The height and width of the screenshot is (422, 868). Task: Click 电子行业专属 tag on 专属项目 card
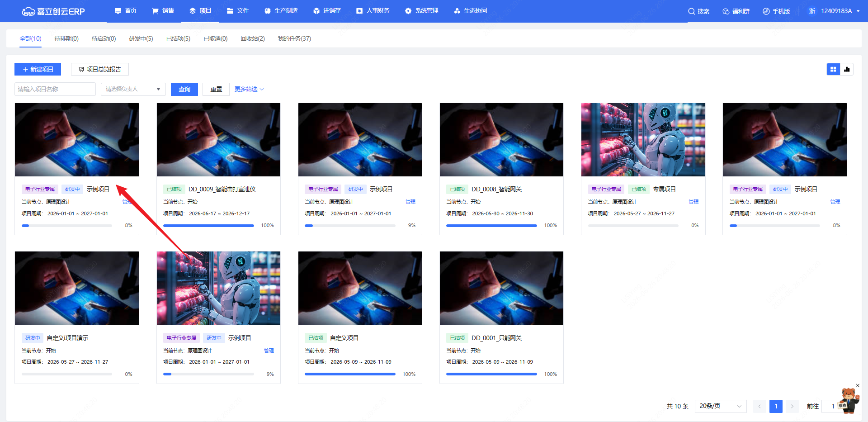[606, 189]
